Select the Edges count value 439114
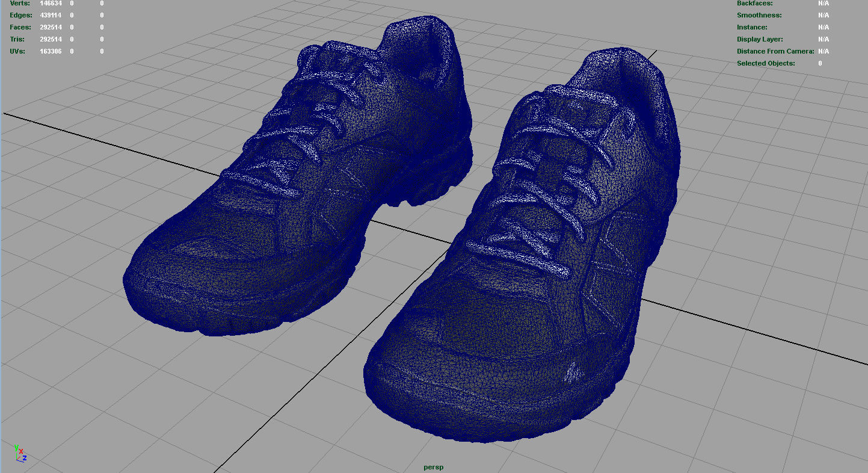Screen dimensions: 868x473 [51, 15]
